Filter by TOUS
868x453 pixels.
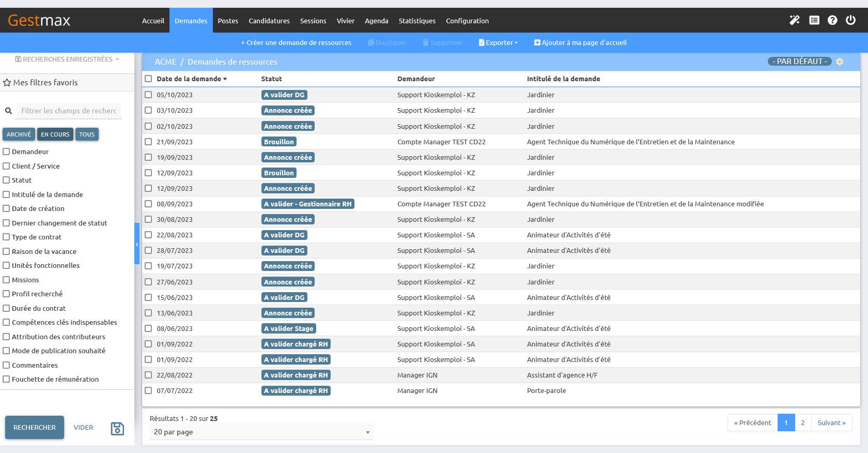pos(87,134)
